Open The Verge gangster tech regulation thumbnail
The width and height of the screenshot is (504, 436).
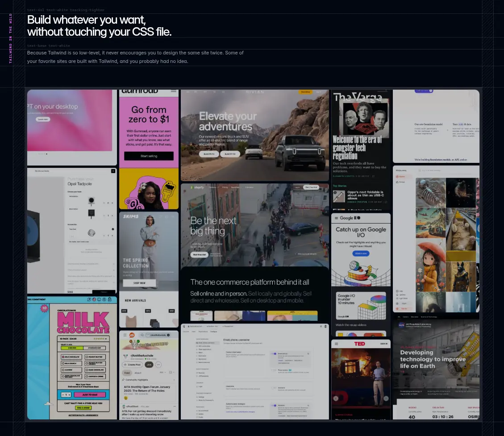coord(361,150)
